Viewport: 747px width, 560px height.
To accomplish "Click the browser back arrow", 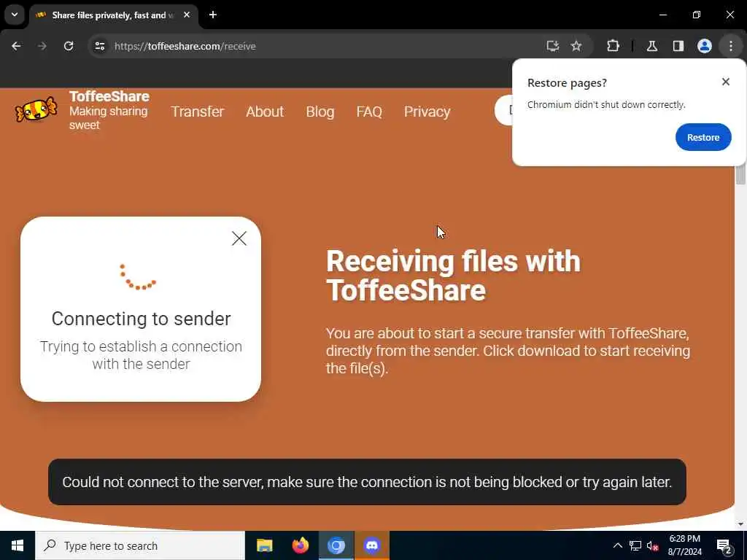I will click(x=16, y=46).
